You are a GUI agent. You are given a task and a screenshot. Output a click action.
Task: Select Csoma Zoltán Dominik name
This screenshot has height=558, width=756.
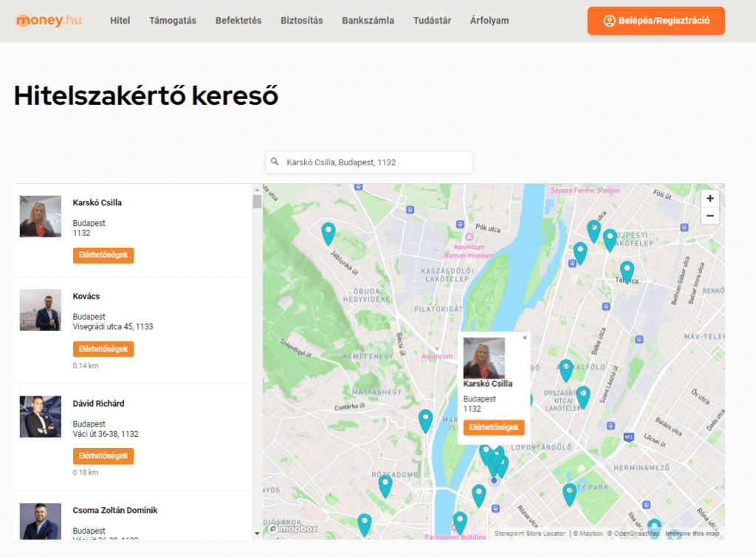pyautogui.click(x=114, y=510)
